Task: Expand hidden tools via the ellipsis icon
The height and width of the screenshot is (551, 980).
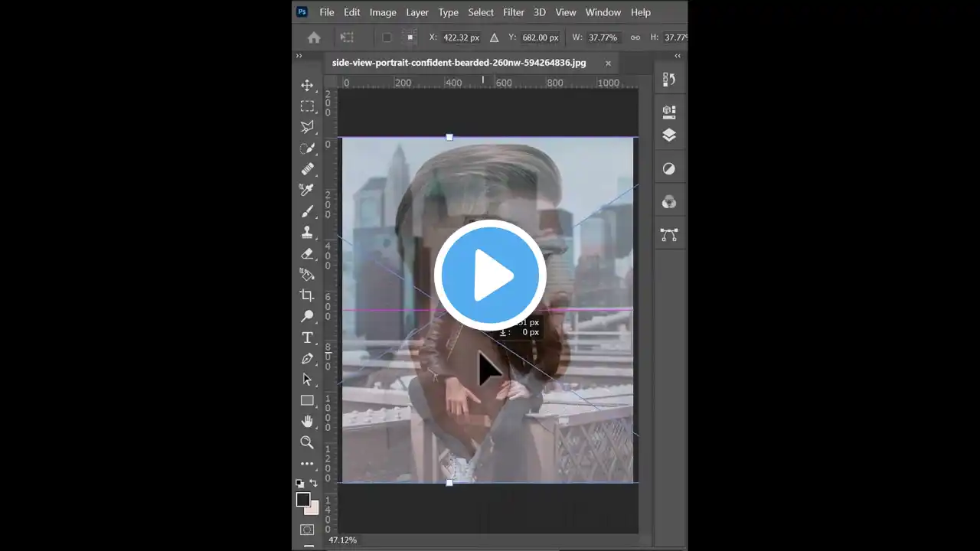Action: click(307, 463)
